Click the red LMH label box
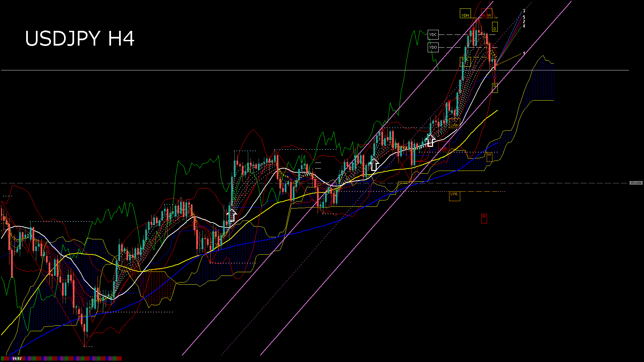The image size is (644, 362). point(444,147)
